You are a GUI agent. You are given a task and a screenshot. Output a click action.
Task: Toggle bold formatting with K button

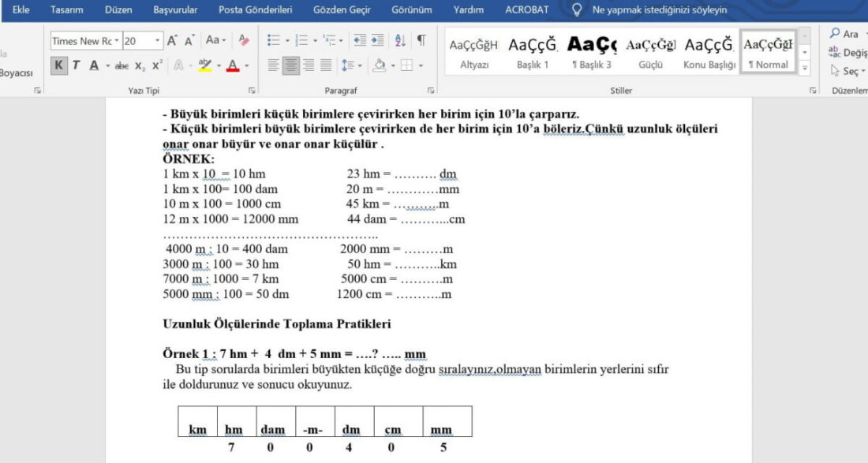tap(58, 65)
